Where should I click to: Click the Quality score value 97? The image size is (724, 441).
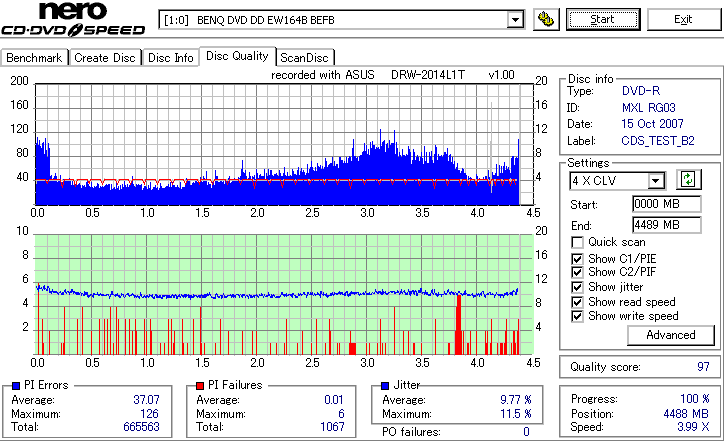coord(703,367)
